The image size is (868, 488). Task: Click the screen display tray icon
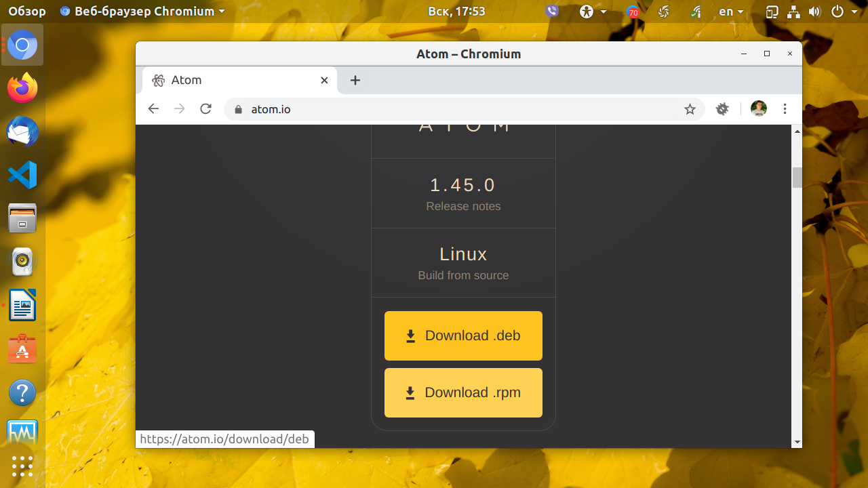pos(772,12)
